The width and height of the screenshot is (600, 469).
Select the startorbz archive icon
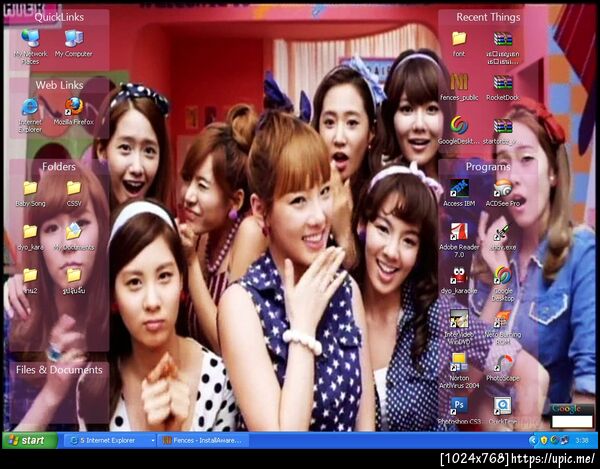[502, 131]
